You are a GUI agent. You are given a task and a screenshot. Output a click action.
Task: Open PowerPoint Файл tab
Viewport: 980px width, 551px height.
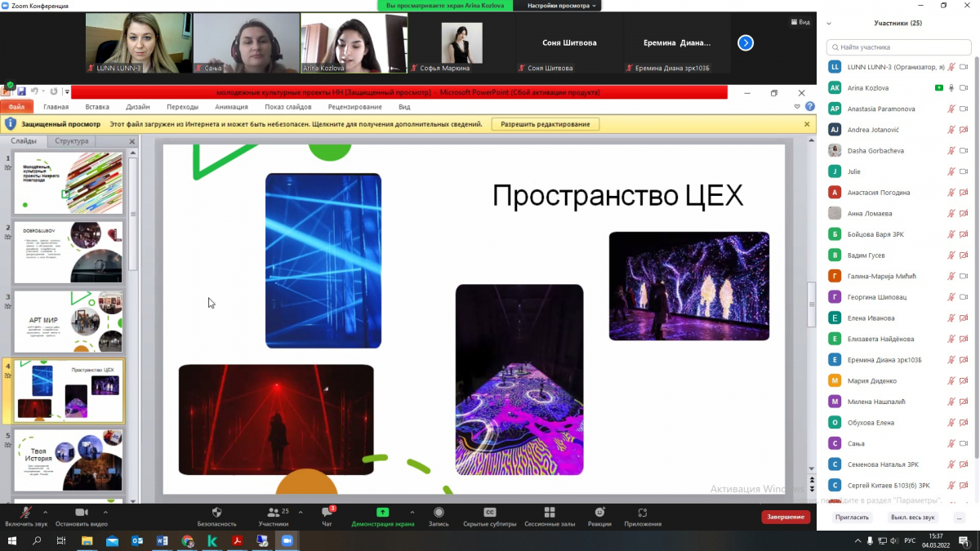16,107
